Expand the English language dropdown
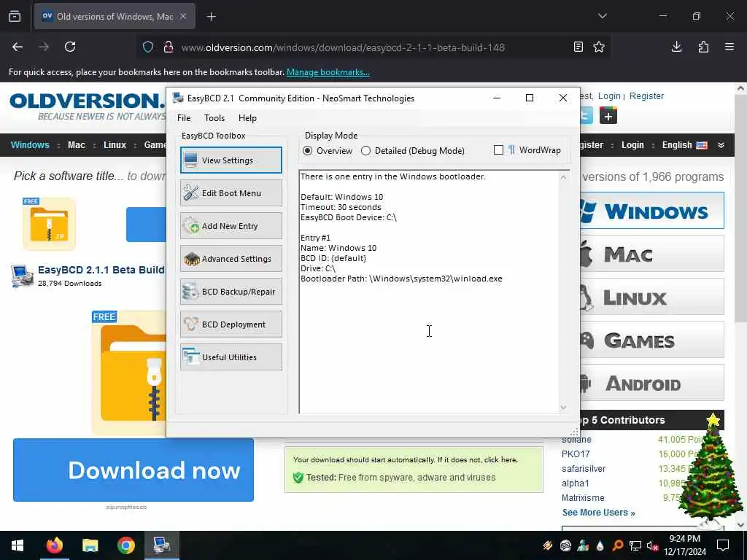This screenshot has height=560, width=747. click(693, 145)
